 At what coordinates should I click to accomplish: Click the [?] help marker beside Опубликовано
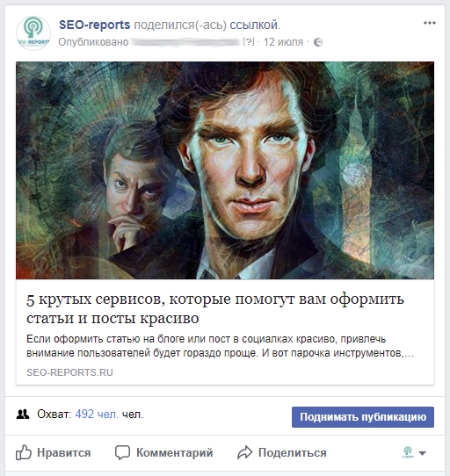coord(249,41)
